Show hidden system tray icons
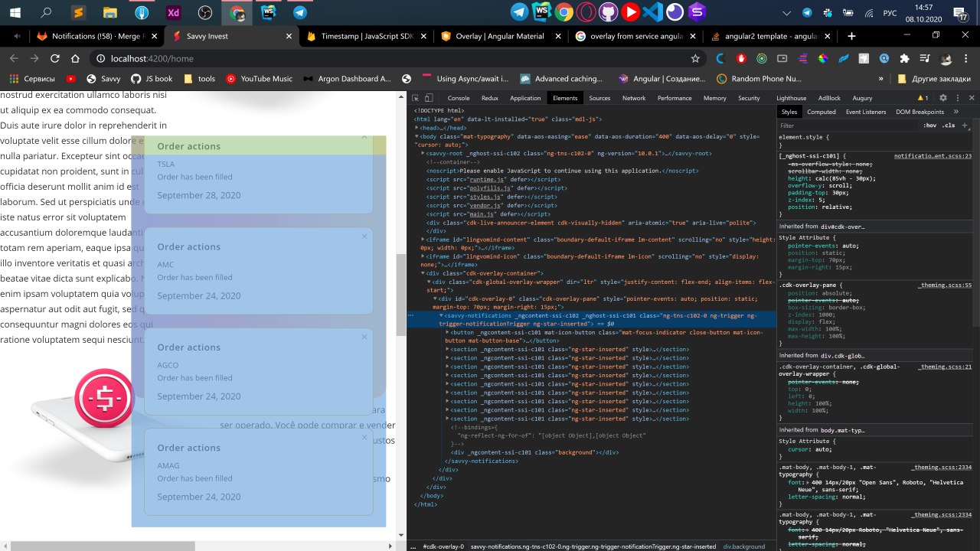Screen dimensions: 980x551 pos(789,12)
